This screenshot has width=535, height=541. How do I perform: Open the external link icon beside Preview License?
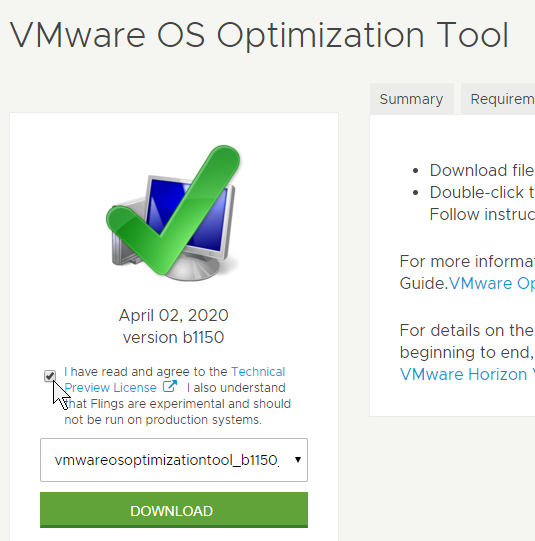[170, 386]
